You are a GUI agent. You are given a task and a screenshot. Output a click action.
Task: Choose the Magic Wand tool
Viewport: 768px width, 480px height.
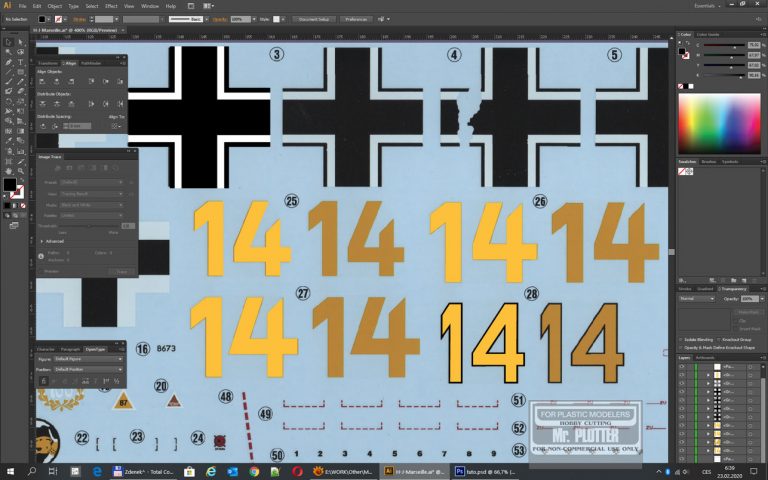coord(8,52)
